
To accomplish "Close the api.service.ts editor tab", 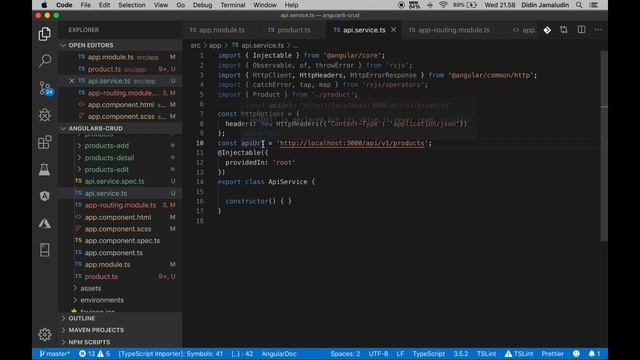I will 393,30.
